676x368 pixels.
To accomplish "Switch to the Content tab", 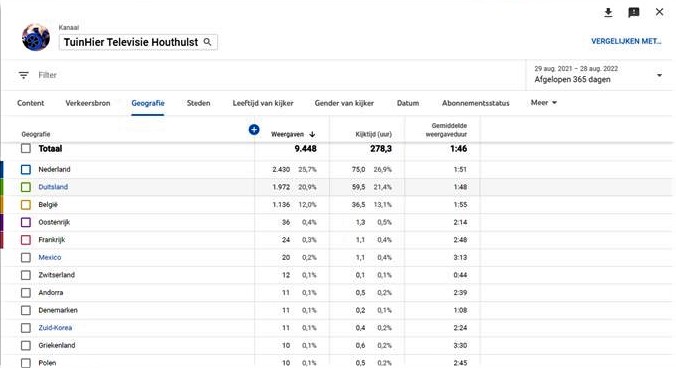I will point(31,103).
